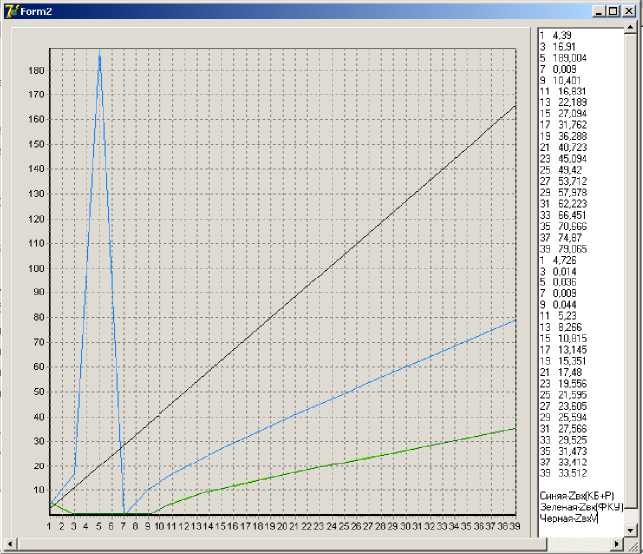Click left arrow of the window's bottom scrollbar
The image size is (643, 554).
tap(9, 543)
